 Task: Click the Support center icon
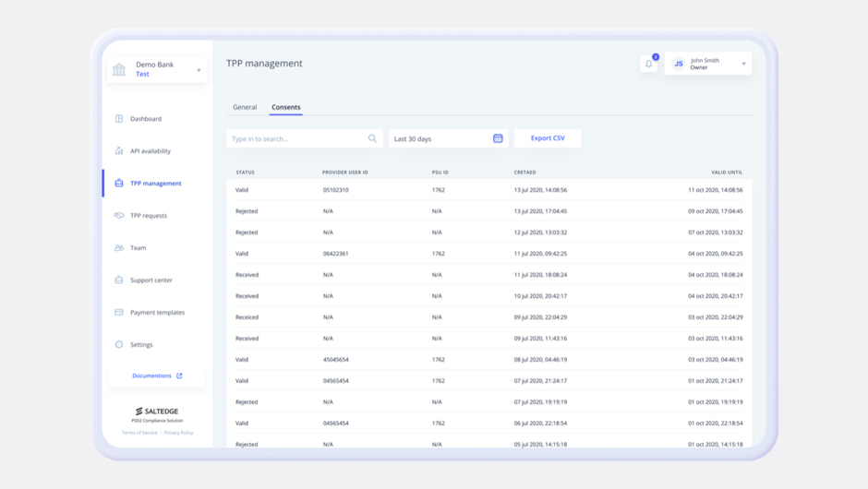click(119, 280)
